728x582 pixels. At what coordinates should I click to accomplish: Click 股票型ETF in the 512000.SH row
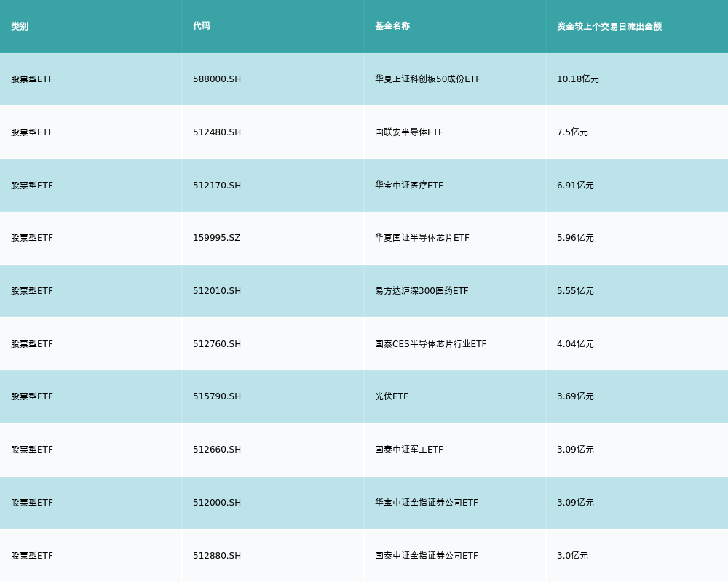click(x=32, y=503)
